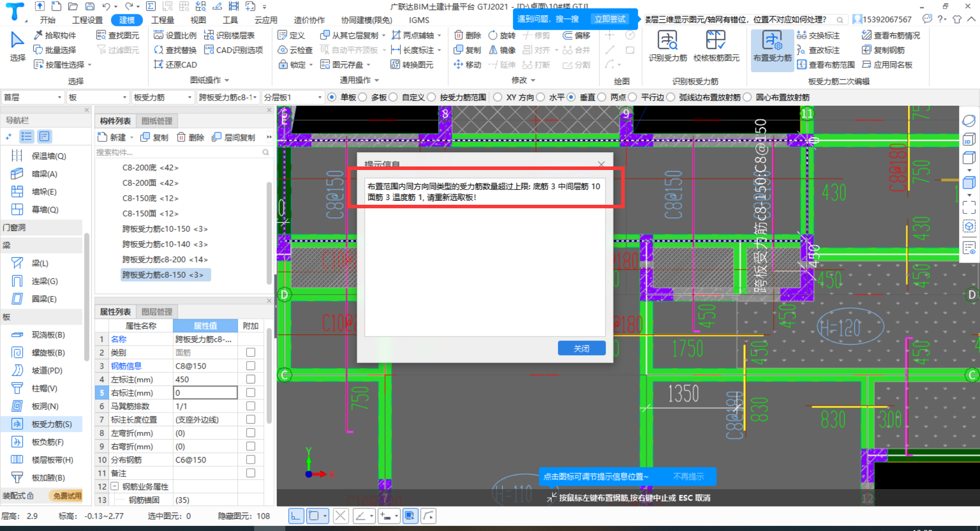The image size is (980, 531).
Task: Open the 板受力筋 category dropdown
Action: coord(162,97)
